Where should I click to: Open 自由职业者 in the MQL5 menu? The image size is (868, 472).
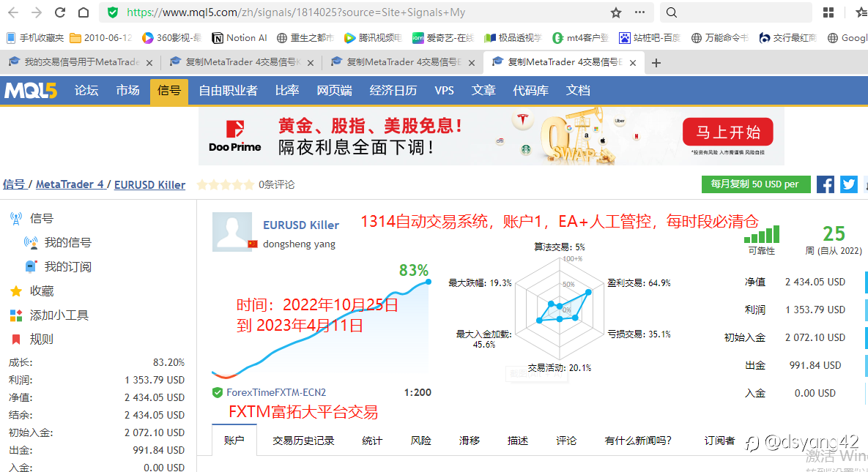228,91
